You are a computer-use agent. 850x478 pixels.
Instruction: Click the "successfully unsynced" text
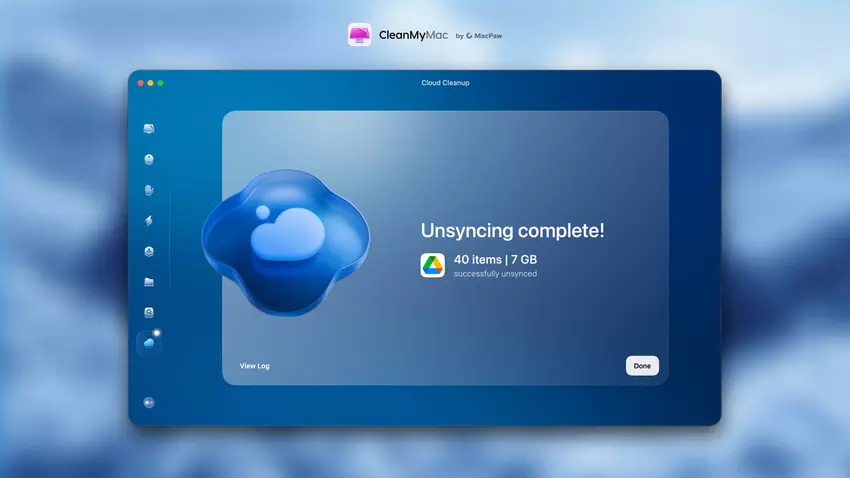(495, 274)
